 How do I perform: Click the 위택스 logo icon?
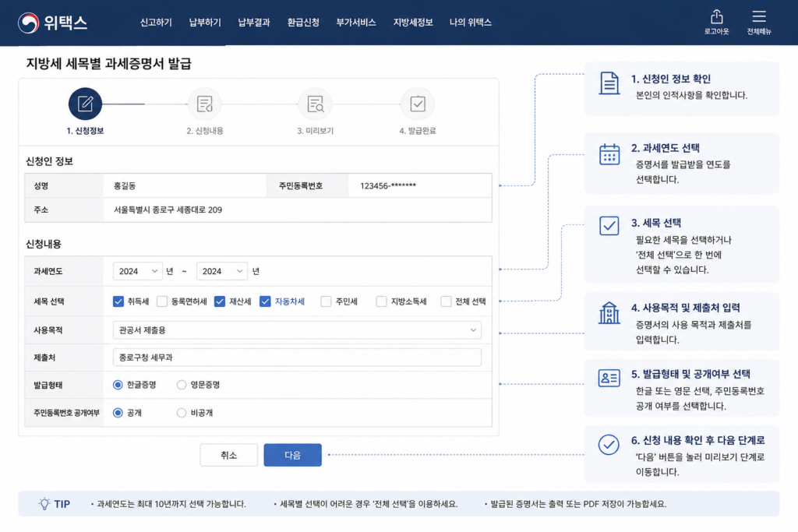pyautogui.click(x=28, y=23)
